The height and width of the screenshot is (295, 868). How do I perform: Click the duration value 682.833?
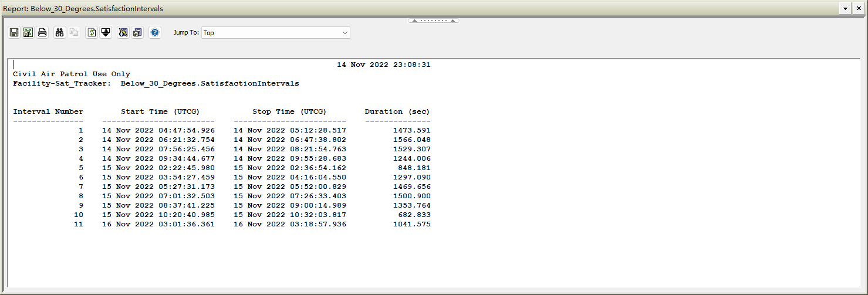click(414, 215)
